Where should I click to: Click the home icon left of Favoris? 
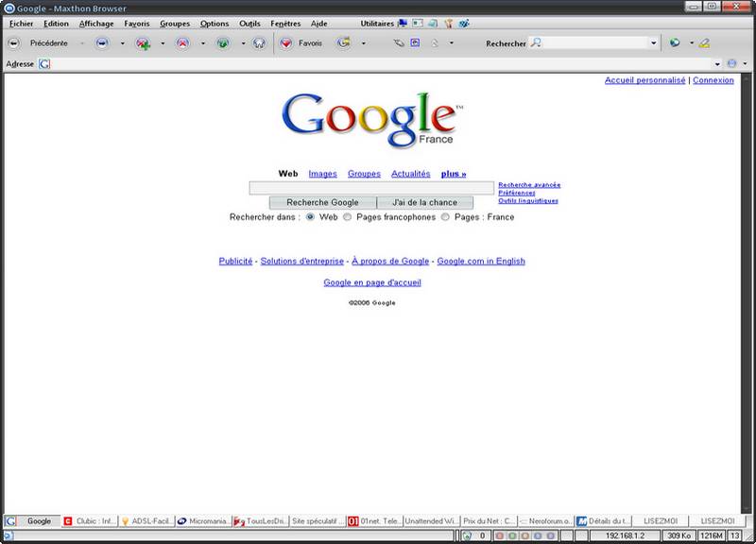pos(259,43)
